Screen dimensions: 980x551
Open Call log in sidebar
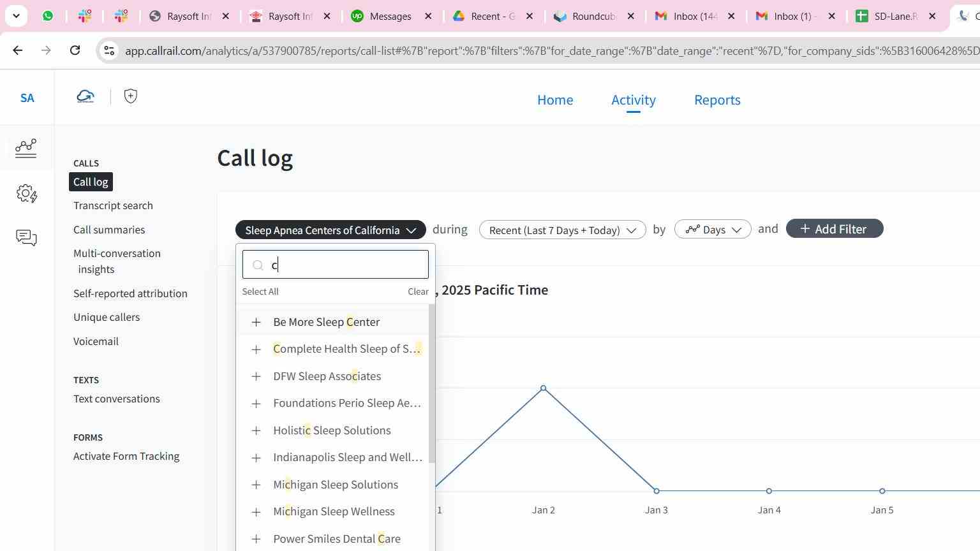[x=91, y=182]
